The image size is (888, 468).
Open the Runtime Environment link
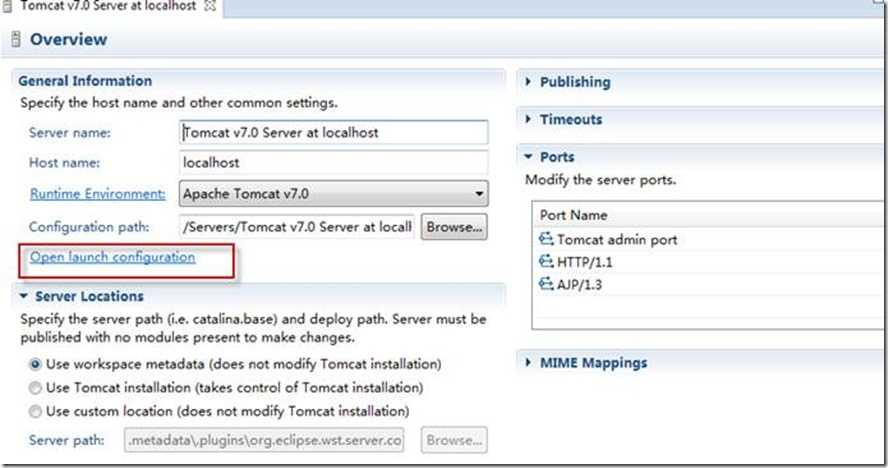point(97,194)
